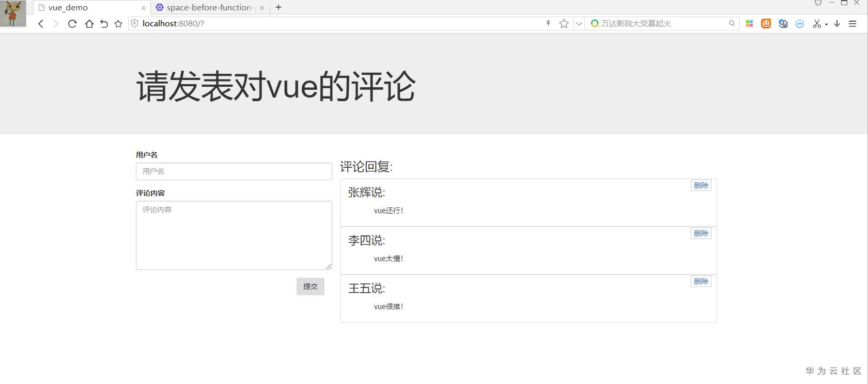This screenshot has height=384, width=868.
Task: Switch to the space-before-function tab
Action: click(210, 7)
